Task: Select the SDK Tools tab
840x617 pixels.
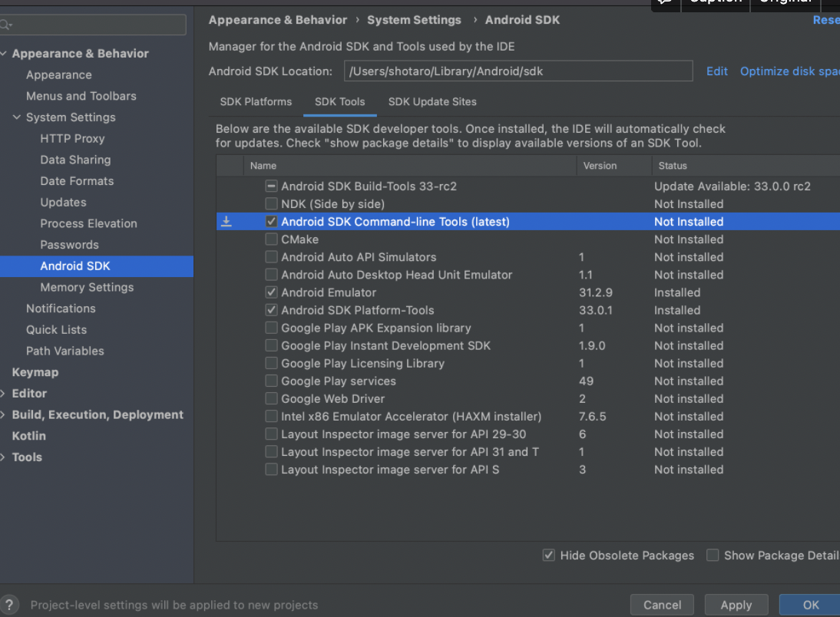Action: [x=339, y=101]
